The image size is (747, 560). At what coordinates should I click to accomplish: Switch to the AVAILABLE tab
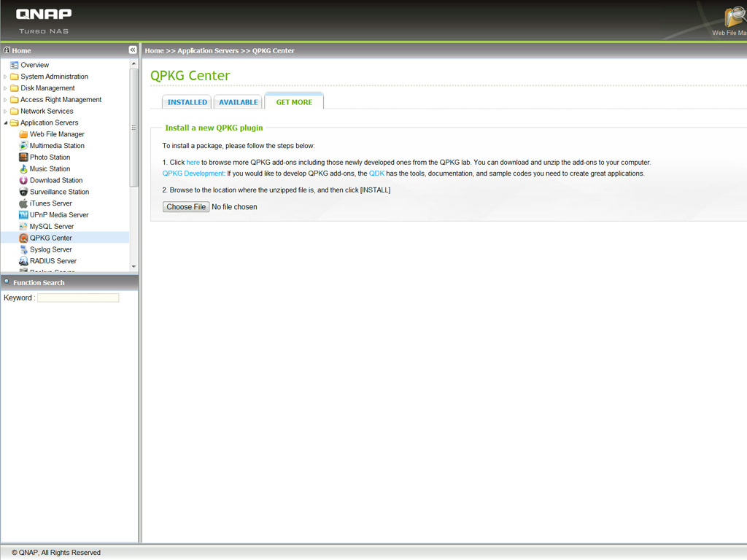239,102
